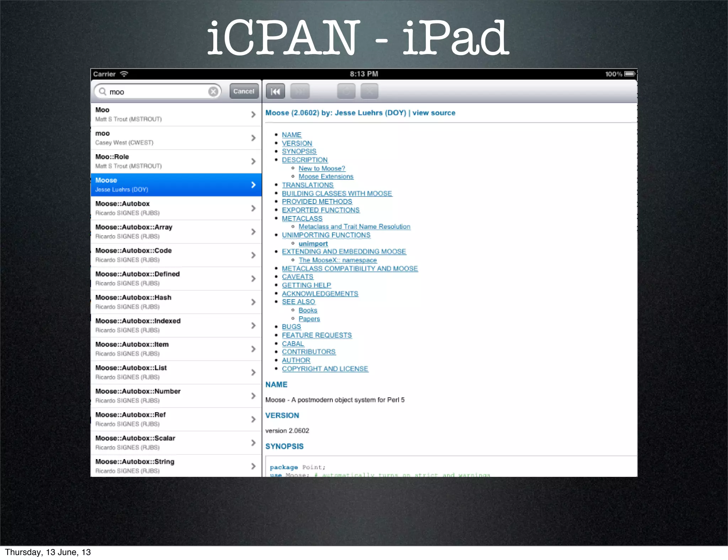Open 'The MooseX:: namespace' link

338,260
